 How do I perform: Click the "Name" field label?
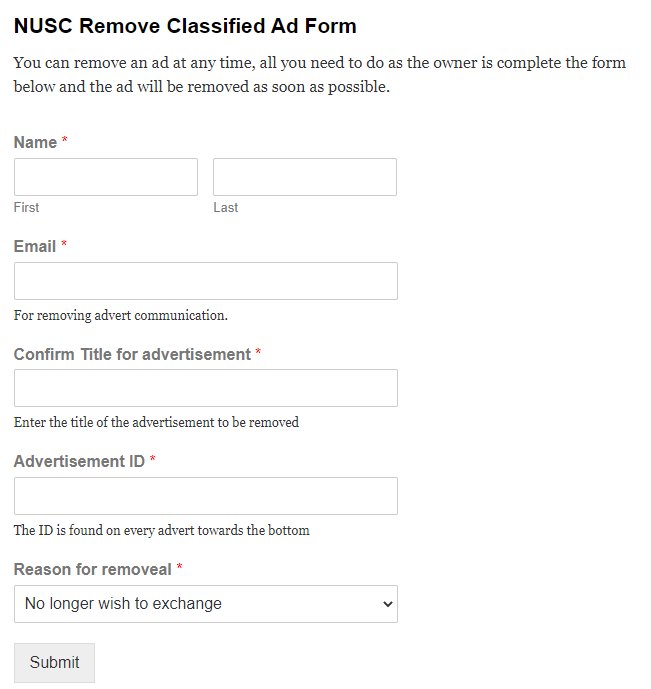(x=35, y=143)
